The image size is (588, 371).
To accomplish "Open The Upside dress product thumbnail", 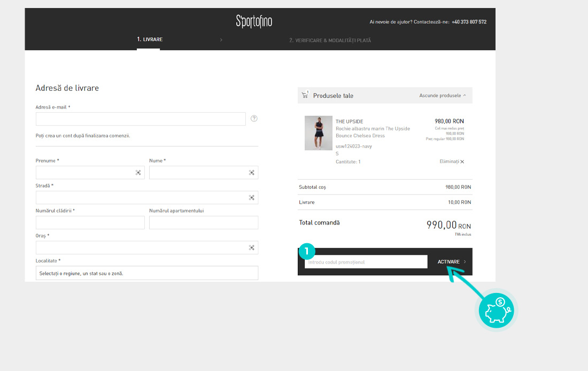I will pos(318,133).
